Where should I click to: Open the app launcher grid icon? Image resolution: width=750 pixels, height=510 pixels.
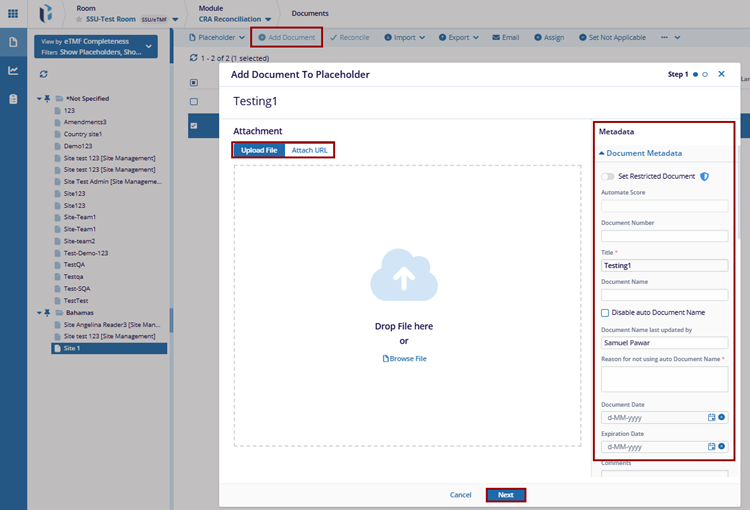[x=13, y=13]
